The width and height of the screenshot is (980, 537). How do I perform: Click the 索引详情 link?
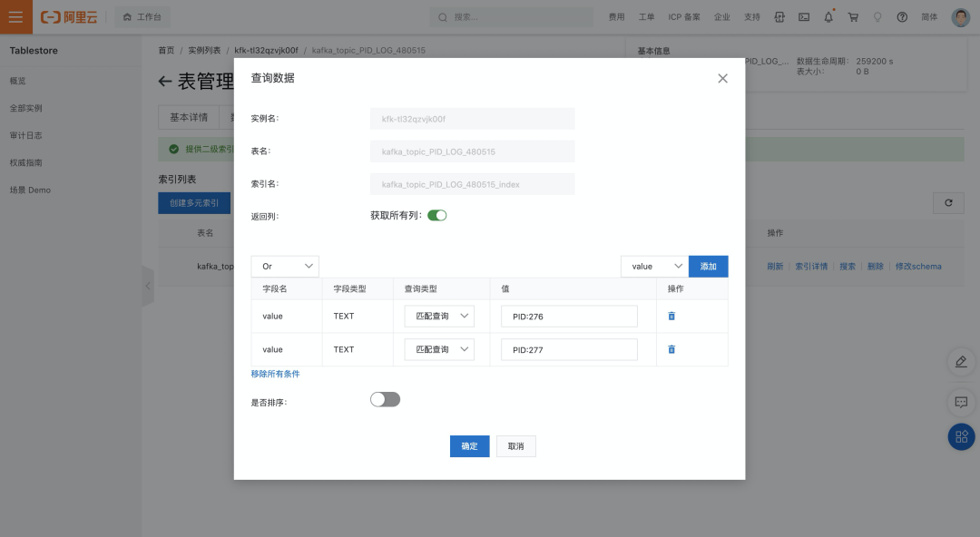pos(811,267)
